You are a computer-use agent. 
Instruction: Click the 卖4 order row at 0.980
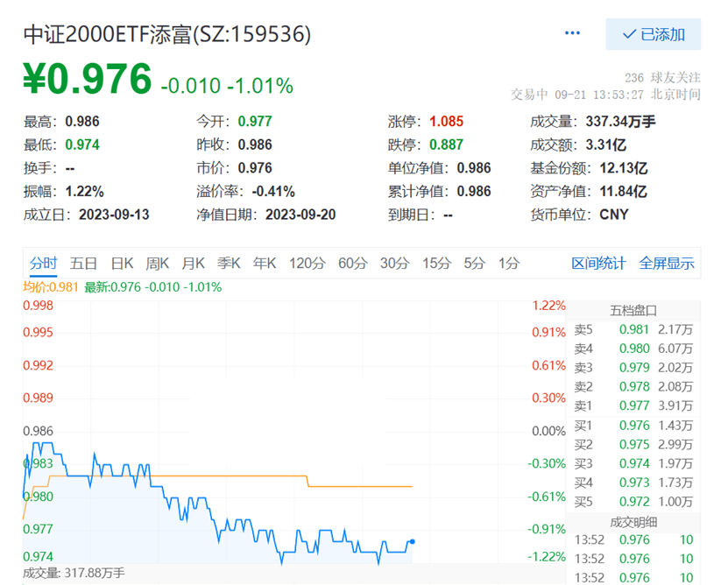633,349
